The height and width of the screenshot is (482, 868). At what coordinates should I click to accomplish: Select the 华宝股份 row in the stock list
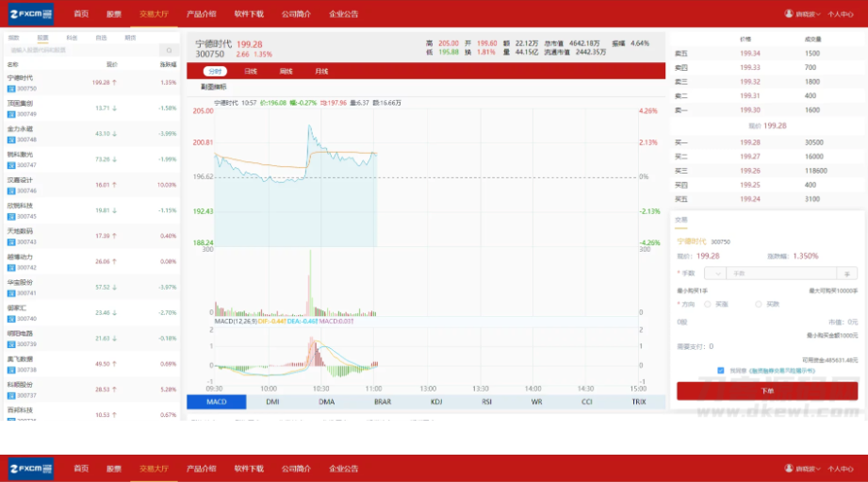point(92,288)
